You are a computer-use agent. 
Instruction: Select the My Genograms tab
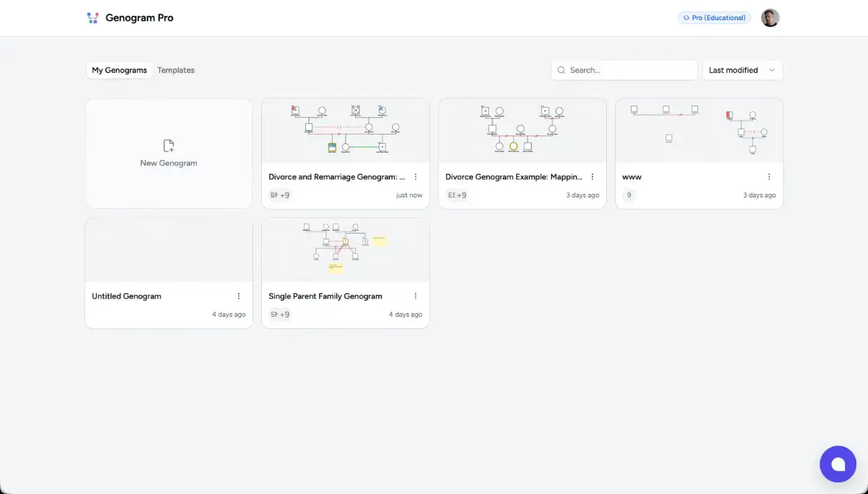(x=119, y=70)
